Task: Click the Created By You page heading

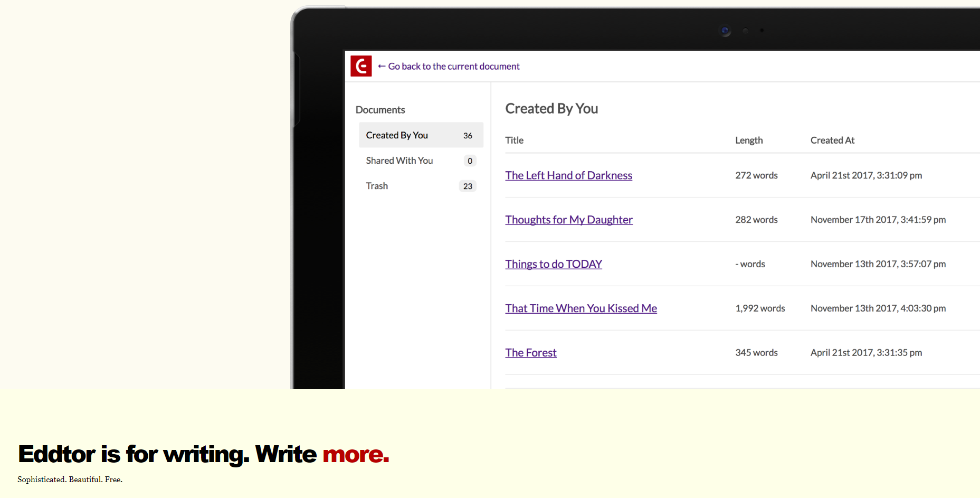Action: point(551,109)
